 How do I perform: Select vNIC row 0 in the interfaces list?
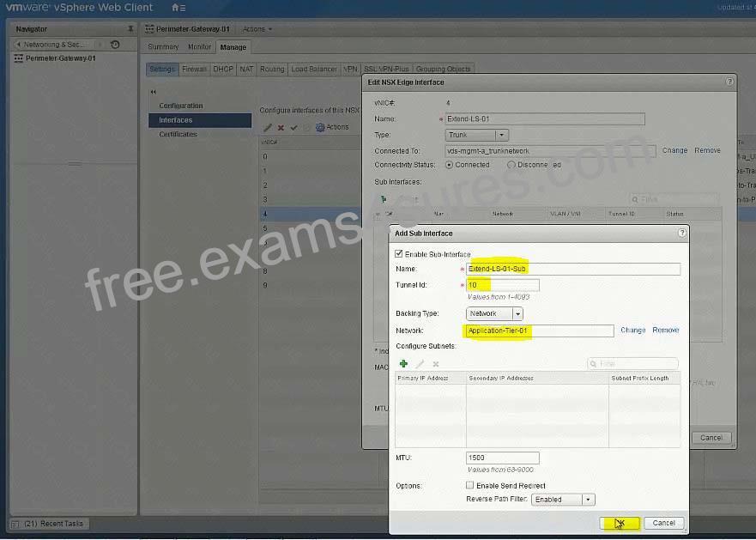[310, 156]
